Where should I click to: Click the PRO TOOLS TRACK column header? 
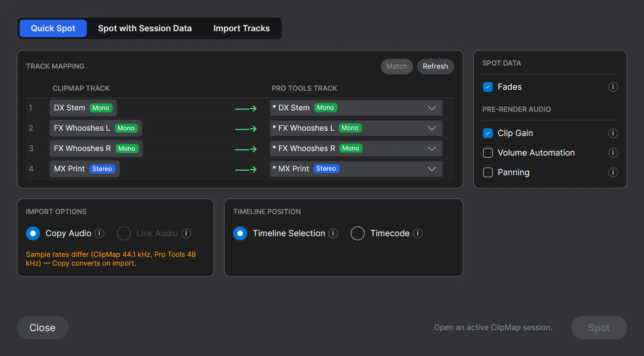pyautogui.click(x=304, y=88)
